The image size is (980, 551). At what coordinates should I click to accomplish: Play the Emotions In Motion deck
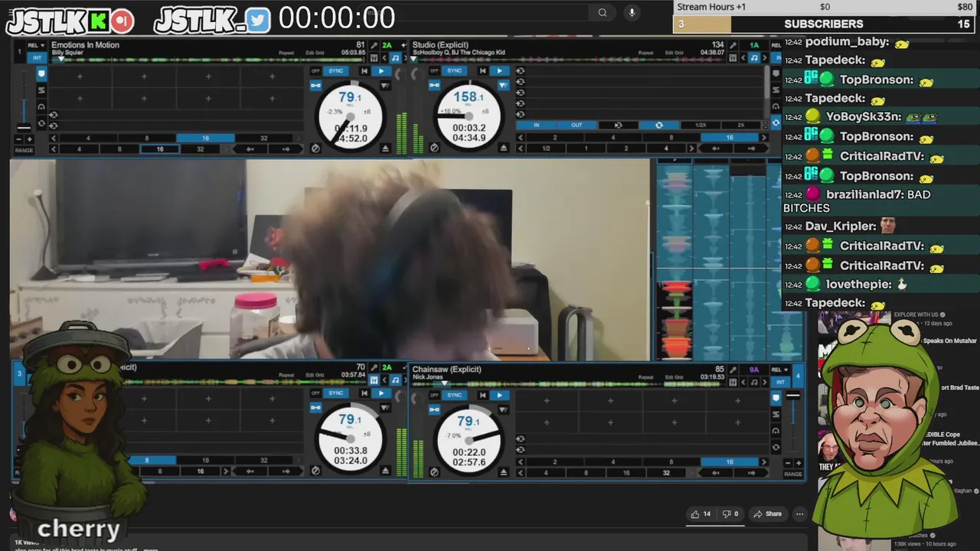tap(381, 71)
